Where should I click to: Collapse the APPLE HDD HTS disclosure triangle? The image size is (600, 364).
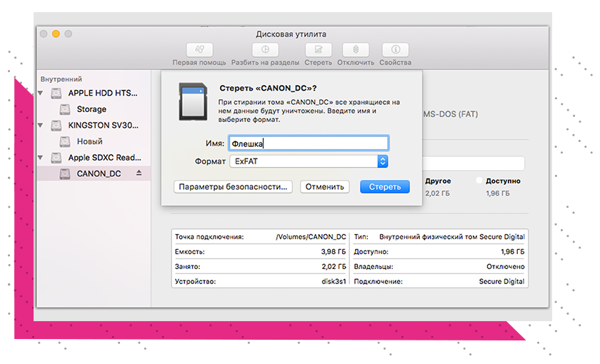[41, 93]
